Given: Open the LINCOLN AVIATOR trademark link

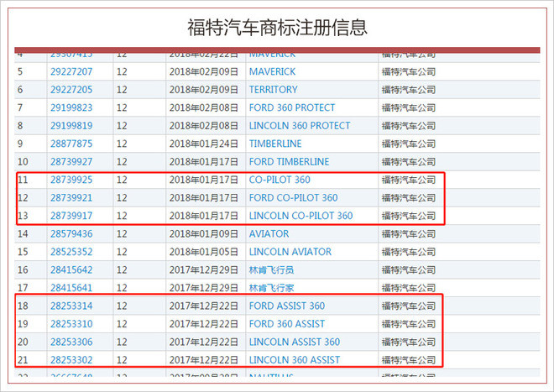Looking at the screenshot, I should tap(290, 252).
